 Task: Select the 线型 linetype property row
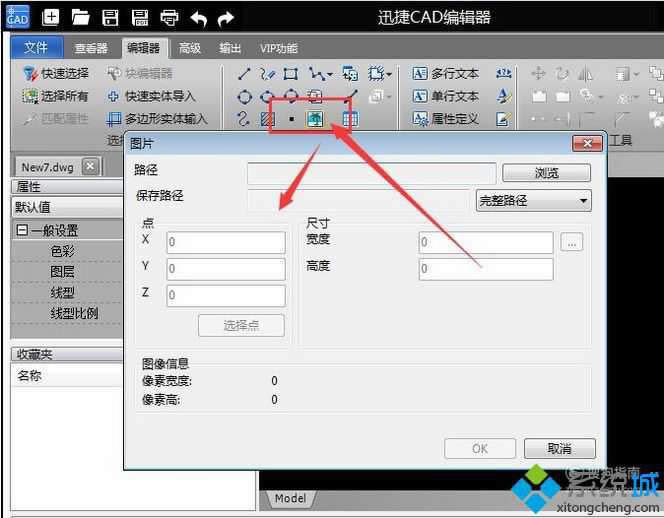click(x=67, y=293)
